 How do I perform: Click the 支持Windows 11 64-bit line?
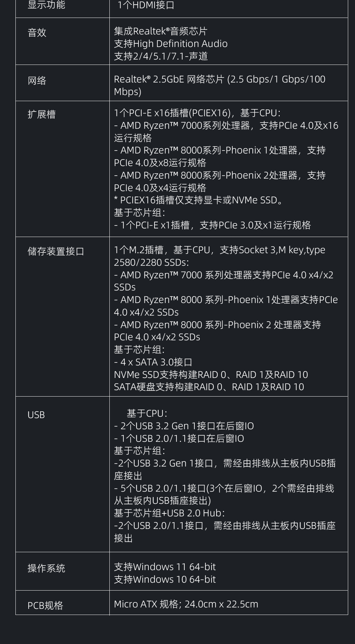click(165, 567)
